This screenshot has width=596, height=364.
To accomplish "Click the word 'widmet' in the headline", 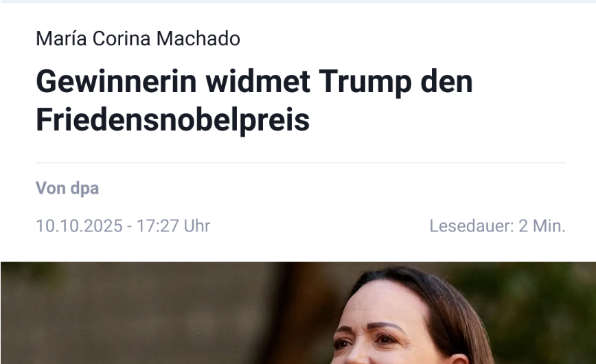I will (x=257, y=82).
